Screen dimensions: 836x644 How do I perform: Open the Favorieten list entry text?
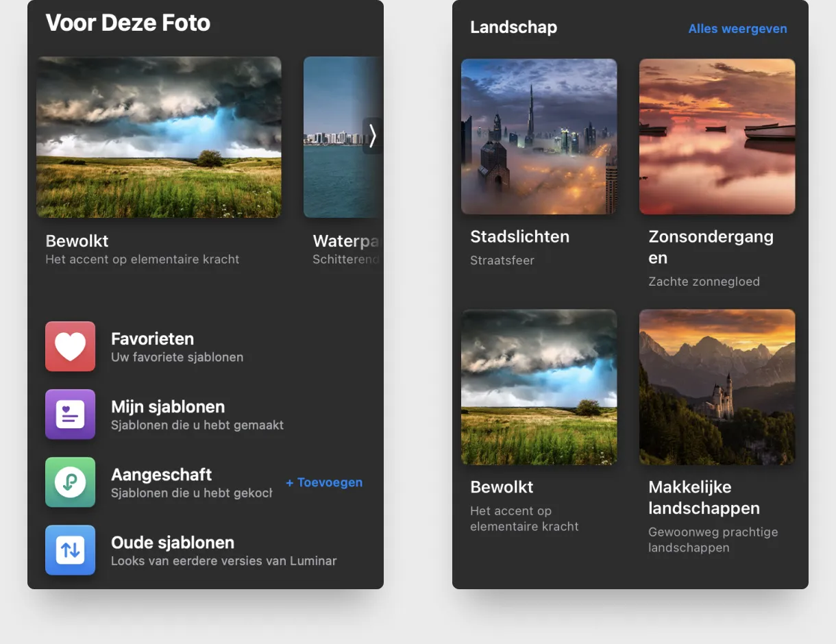pos(152,339)
